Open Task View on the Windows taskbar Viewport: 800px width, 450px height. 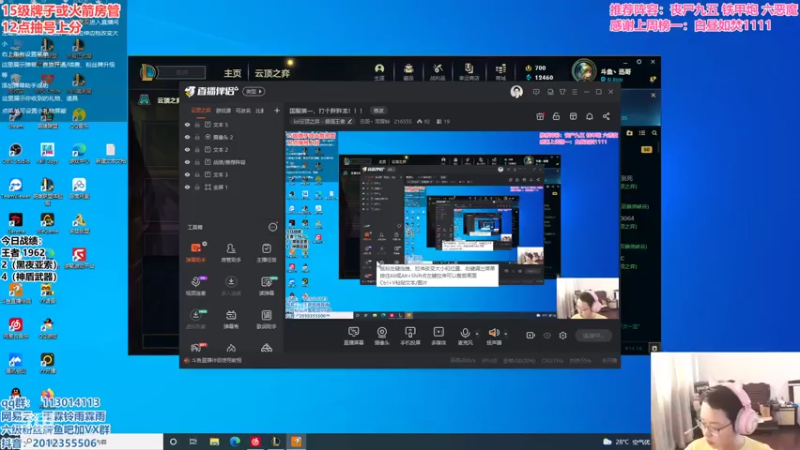pyautogui.click(x=193, y=441)
